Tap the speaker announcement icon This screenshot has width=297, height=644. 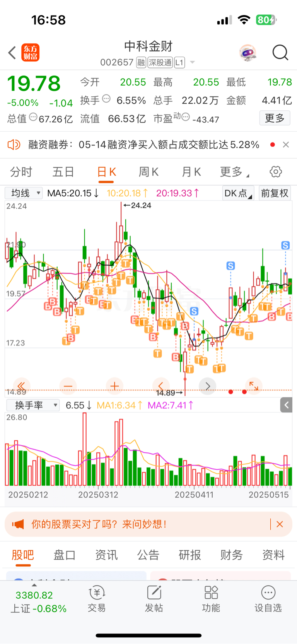(x=14, y=145)
